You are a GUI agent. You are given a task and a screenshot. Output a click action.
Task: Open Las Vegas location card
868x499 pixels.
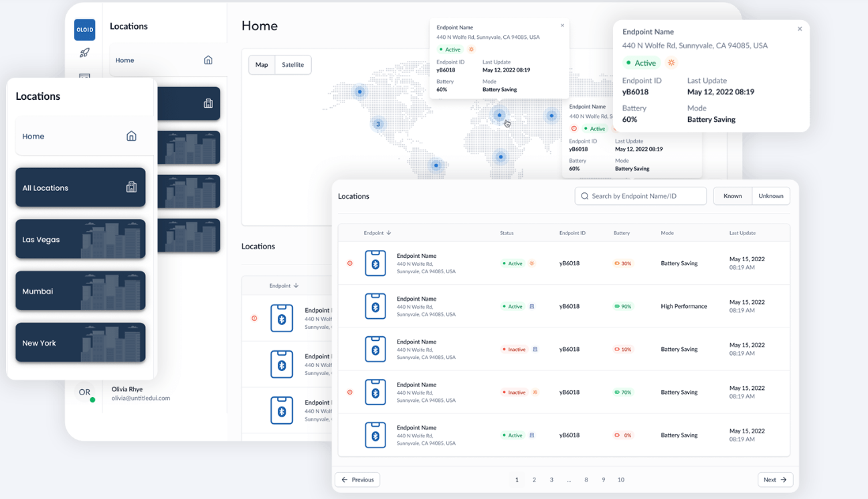click(x=80, y=239)
